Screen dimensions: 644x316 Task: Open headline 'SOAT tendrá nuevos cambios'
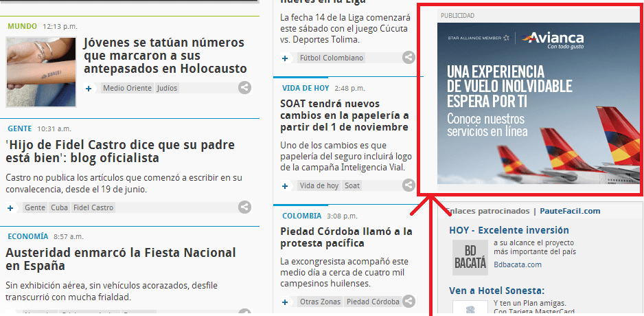(x=345, y=115)
